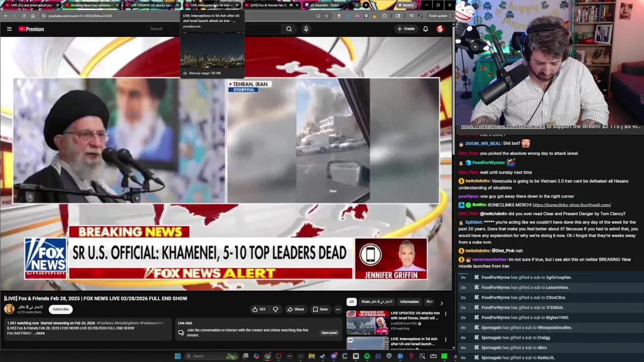This screenshot has height=362, width=644.
Task: Like the video with thumbs up
Action: coord(259,309)
